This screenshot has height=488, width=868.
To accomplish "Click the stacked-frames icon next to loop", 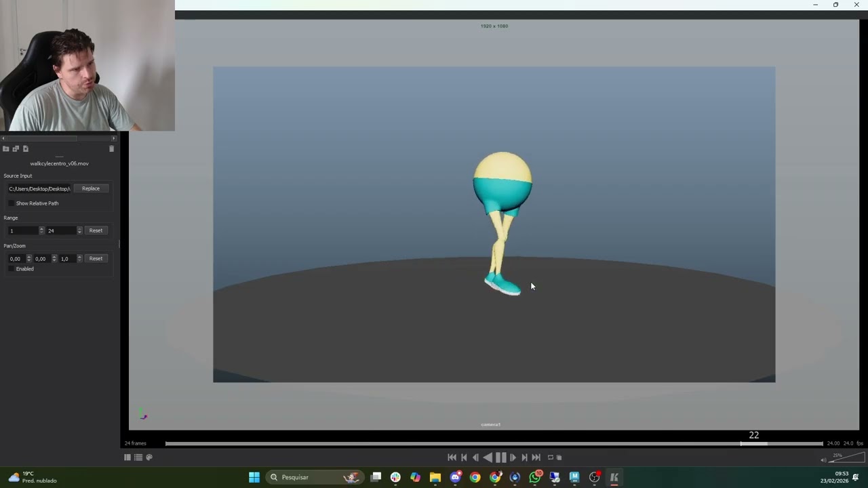I will click(559, 457).
